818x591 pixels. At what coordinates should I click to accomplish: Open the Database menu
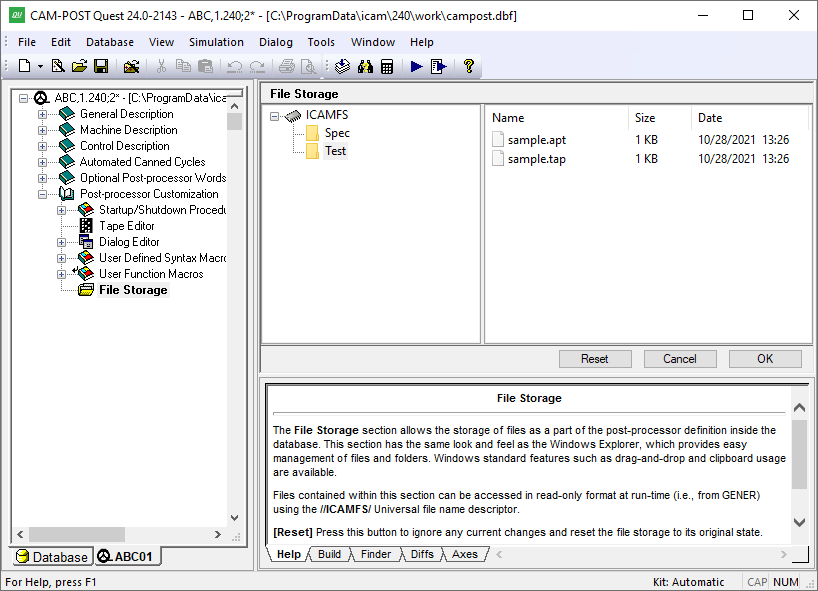110,42
